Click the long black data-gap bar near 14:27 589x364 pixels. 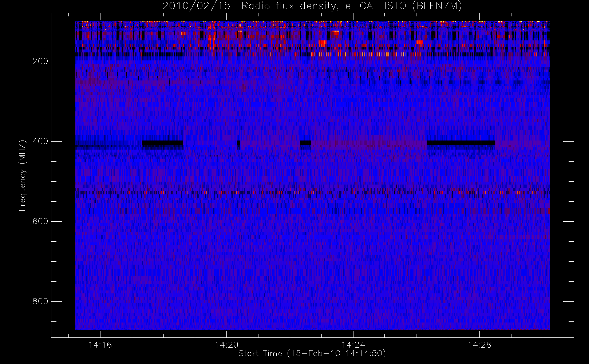(x=460, y=143)
